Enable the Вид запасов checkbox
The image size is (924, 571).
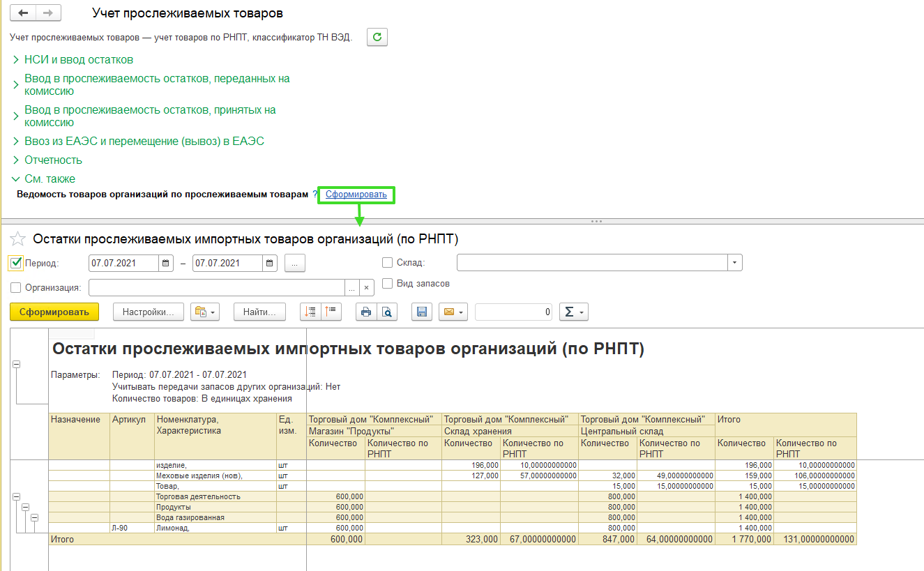point(388,284)
